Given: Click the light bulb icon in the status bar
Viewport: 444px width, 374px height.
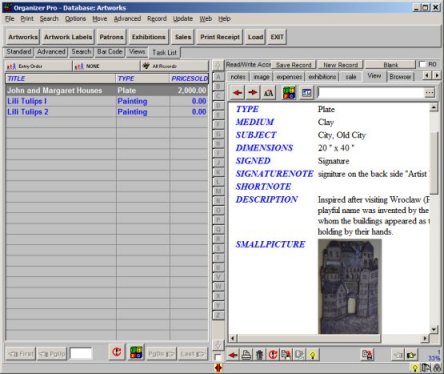Looking at the screenshot, I should pos(415,368).
